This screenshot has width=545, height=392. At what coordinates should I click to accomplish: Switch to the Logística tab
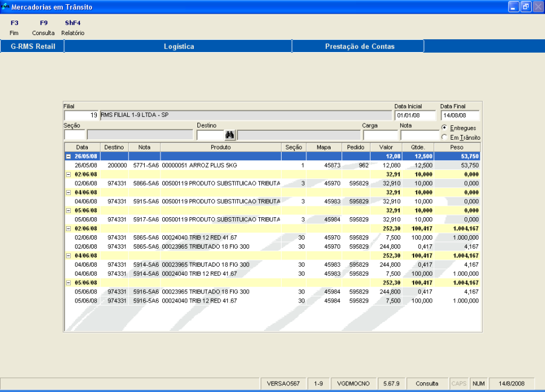(178, 47)
